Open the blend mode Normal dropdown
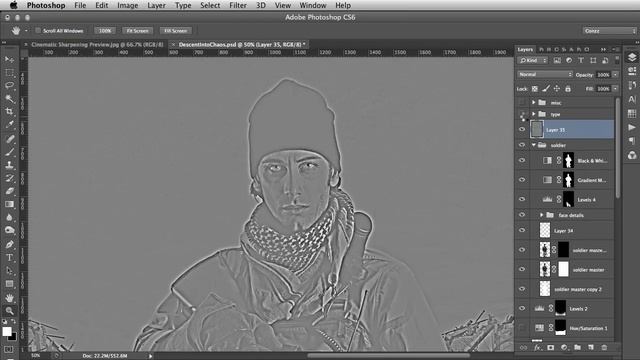640x360 pixels. click(x=545, y=74)
